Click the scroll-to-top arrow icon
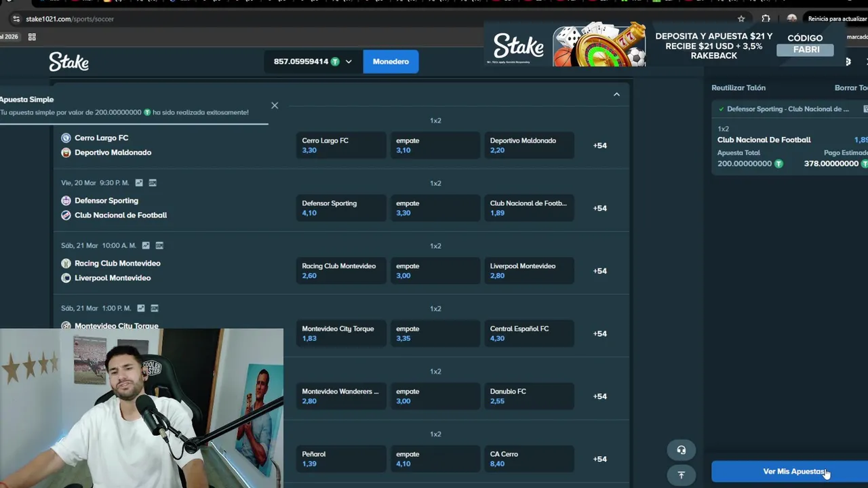Viewport: 868px width, 488px height. pyautogui.click(x=682, y=475)
